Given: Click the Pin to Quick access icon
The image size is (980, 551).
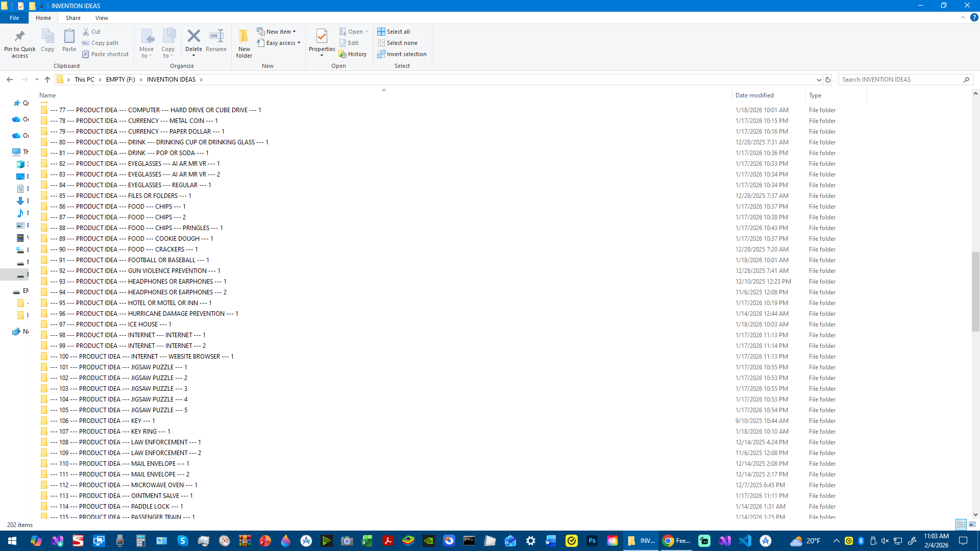Looking at the screenshot, I should point(19,36).
